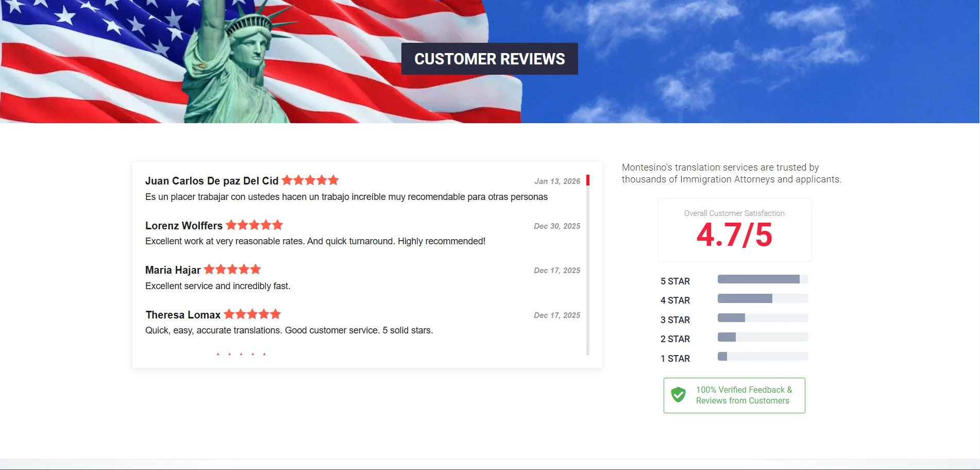
Task: Click the 100% Verified Feedback badge
Action: coord(734,395)
